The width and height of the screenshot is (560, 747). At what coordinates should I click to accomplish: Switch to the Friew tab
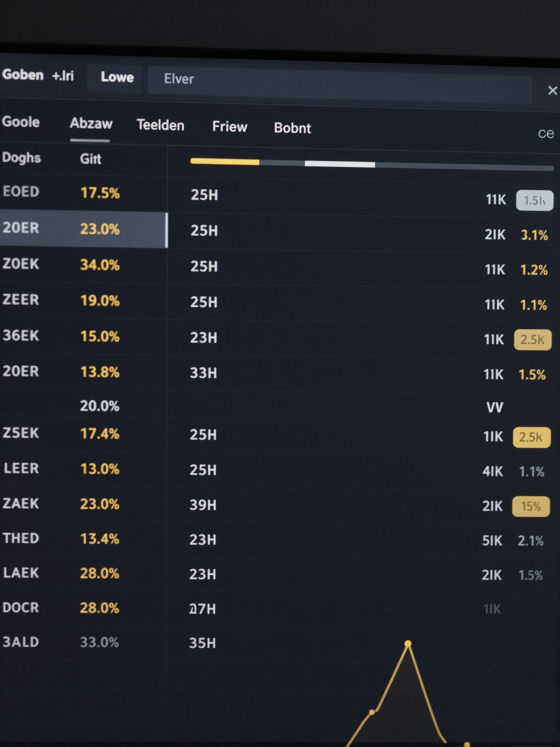[x=230, y=127]
